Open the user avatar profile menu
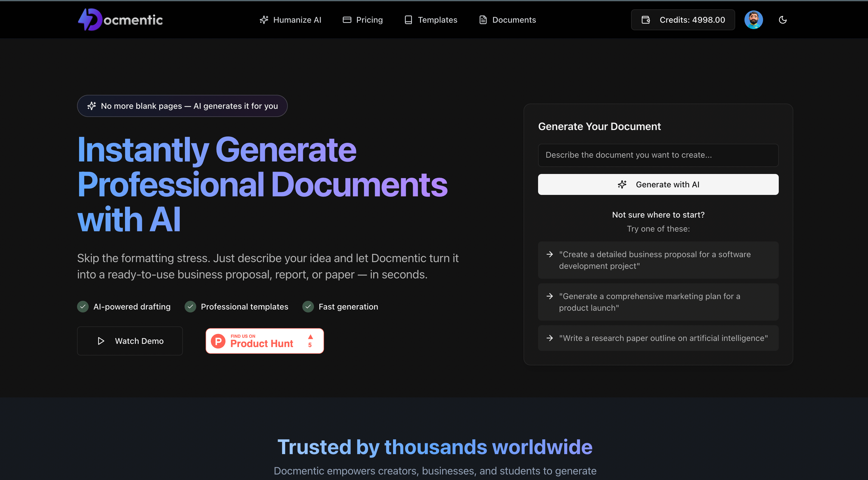This screenshot has width=868, height=480. point(753,20)
